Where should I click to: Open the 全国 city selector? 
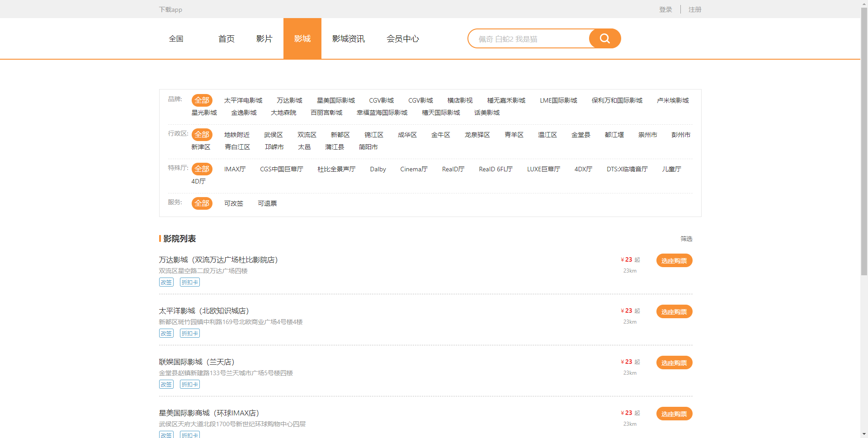coord(176,39)
